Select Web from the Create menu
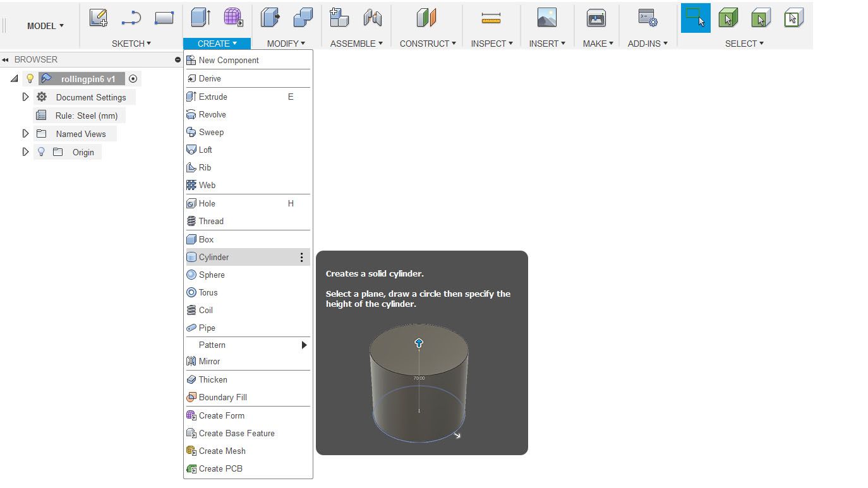This screenshot has width=868, height=488. [248, 185]
